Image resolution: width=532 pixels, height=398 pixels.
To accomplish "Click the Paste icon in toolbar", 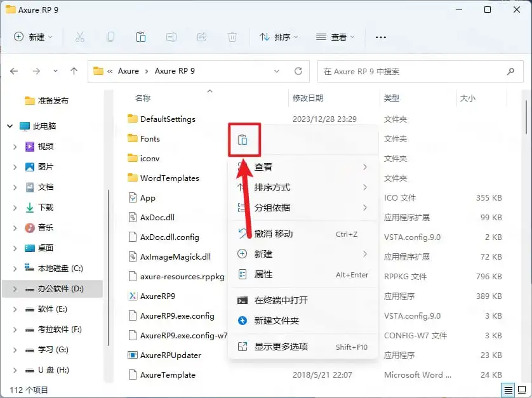I will click(x=141, y=37).
